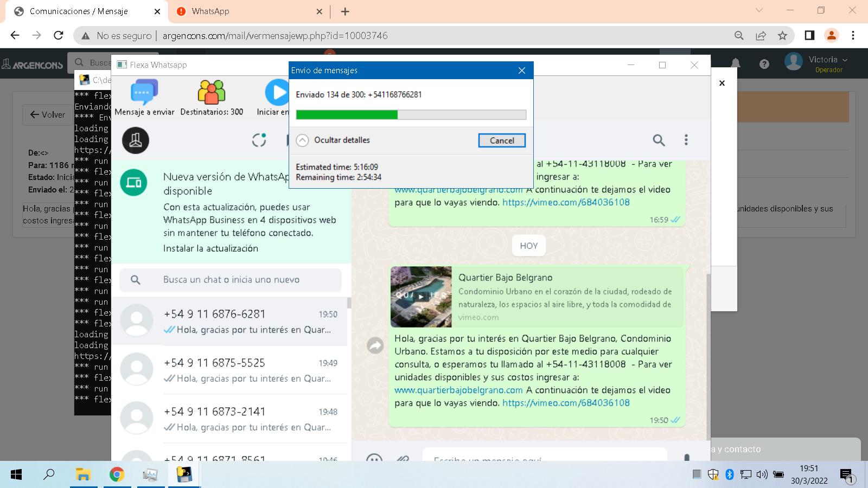The height and width of the screenshot is (488, 868).
Task: Open the Flexa app in taskbar
Action: point(184,475)
